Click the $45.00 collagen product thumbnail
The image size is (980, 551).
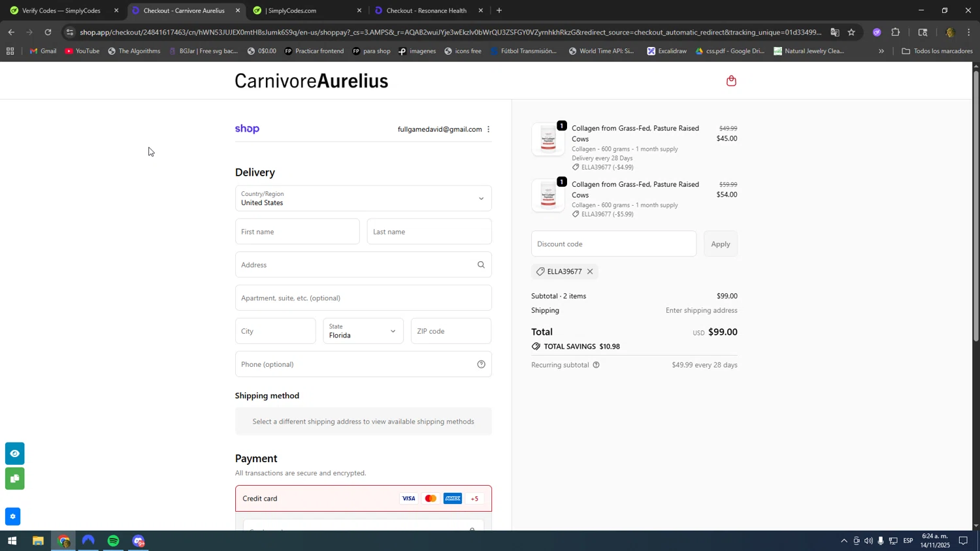[x=548, y=139]
